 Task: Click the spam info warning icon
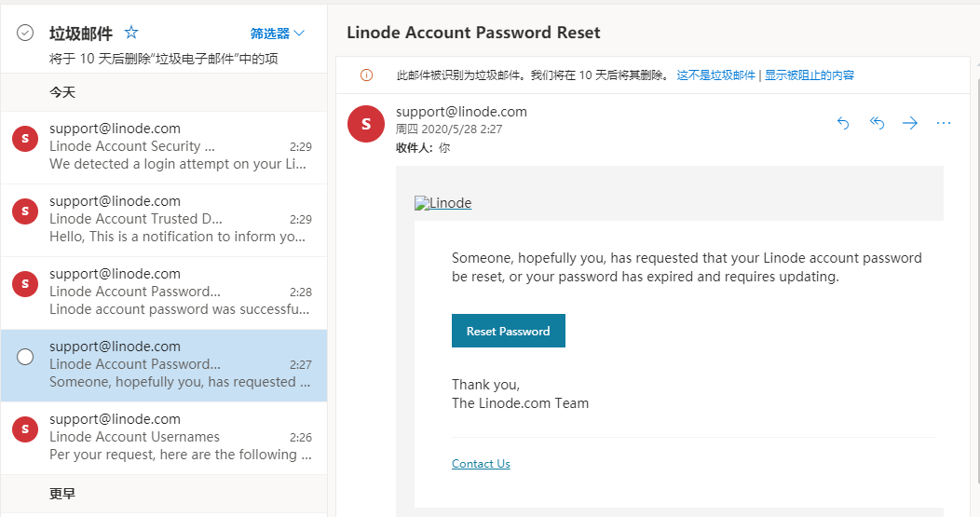click(366, 75)
